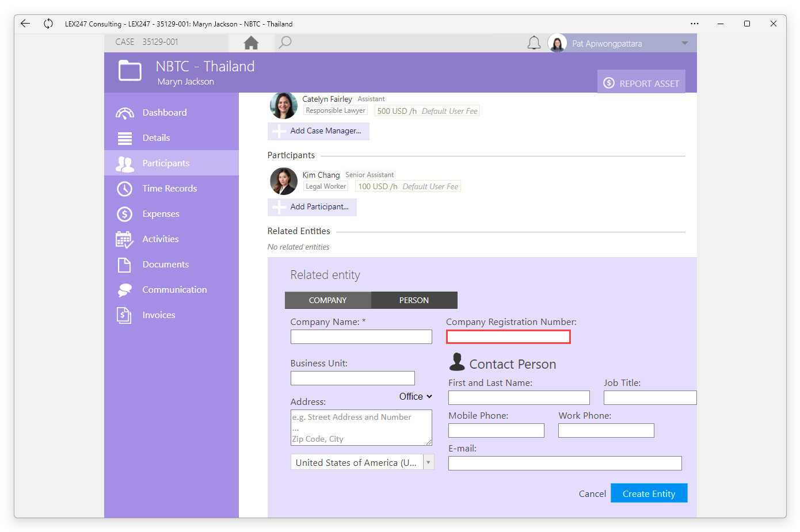
Task: Expand the user account dropdown arrow
Action: (684, 43)
